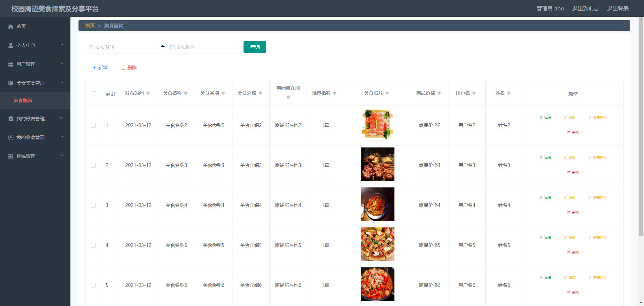The width and height of the screenshot is (644, 306).
Task: Open 详情 for row 美食名称4
Action: pyautogui.click(x=545, y=198)
